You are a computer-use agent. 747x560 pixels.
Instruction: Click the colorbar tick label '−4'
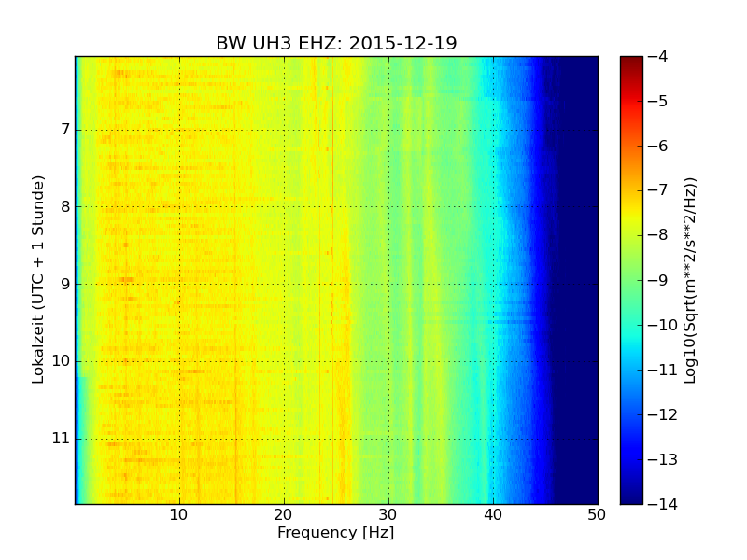click(x=658, y=56)
